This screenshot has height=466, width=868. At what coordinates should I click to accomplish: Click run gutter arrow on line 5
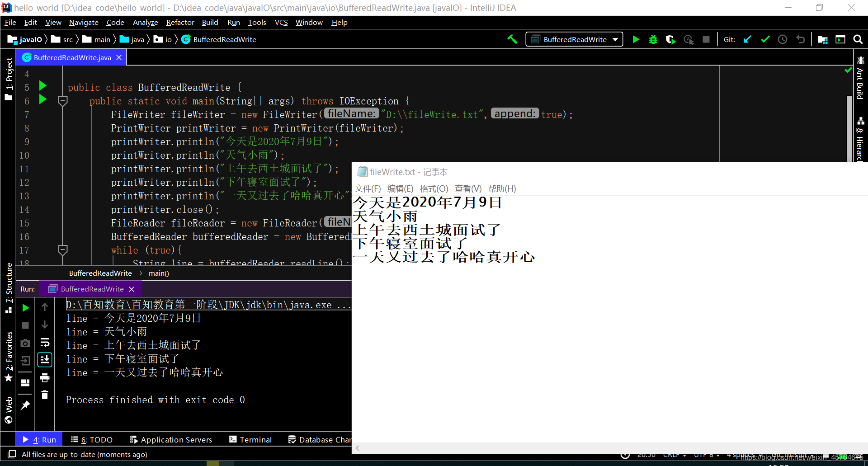coord(43,85)
